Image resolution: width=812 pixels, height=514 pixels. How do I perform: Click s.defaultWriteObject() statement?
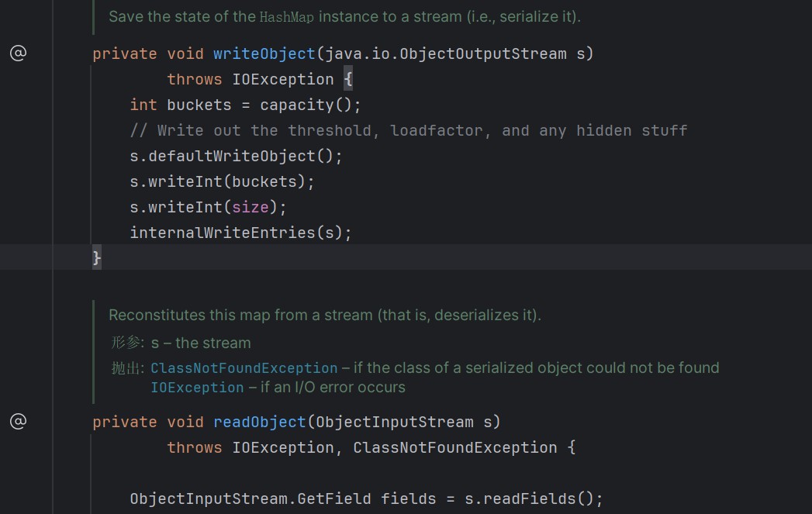[x=236, y=157]
